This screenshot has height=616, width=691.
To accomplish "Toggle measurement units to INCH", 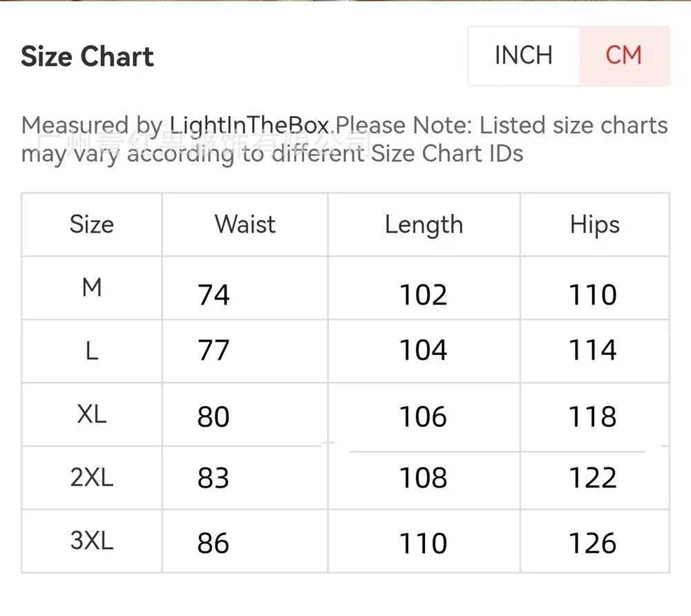I will click(523, 55).
